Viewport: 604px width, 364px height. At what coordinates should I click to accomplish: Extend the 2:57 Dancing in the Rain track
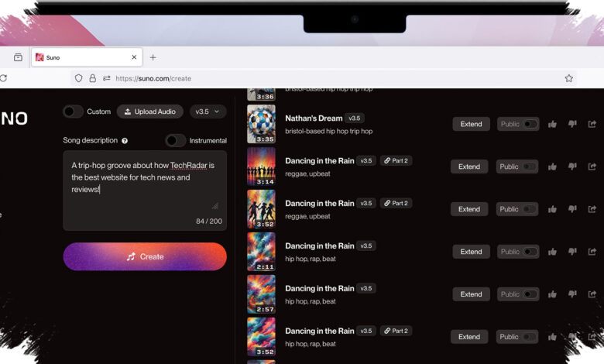click(x=471, y=294)
